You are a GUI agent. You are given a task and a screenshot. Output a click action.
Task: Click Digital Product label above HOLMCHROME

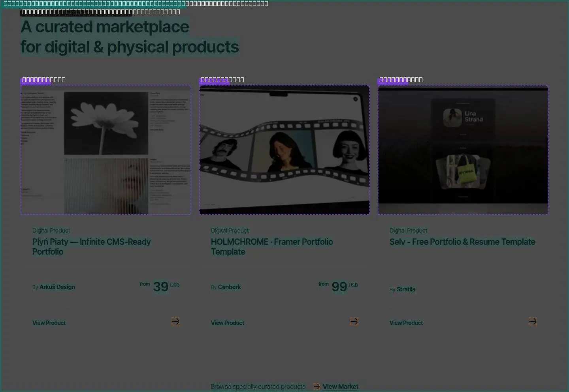tap(230, 231)
